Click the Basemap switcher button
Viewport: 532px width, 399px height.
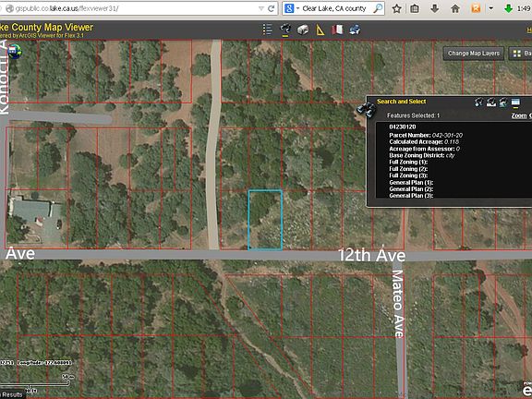[x=521, y=54]
